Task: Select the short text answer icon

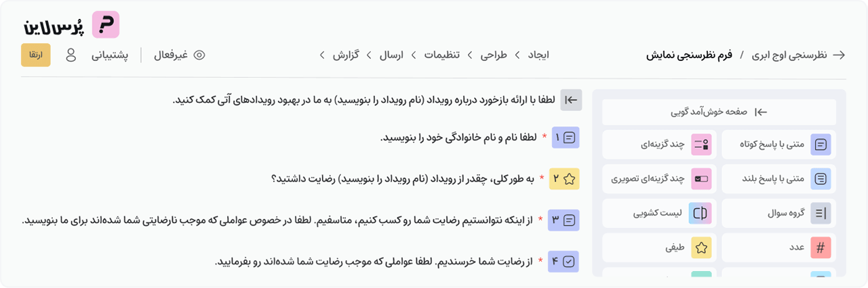Action: (x=821, y=144)
